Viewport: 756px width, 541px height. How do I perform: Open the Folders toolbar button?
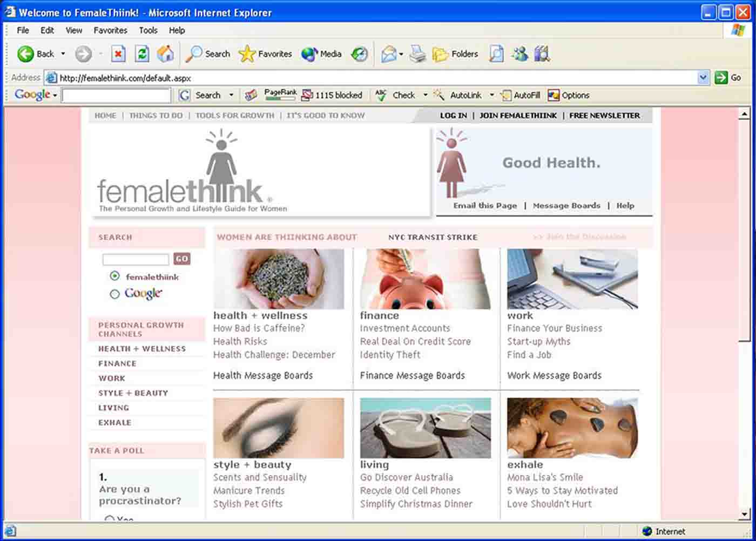coord(455,53)
